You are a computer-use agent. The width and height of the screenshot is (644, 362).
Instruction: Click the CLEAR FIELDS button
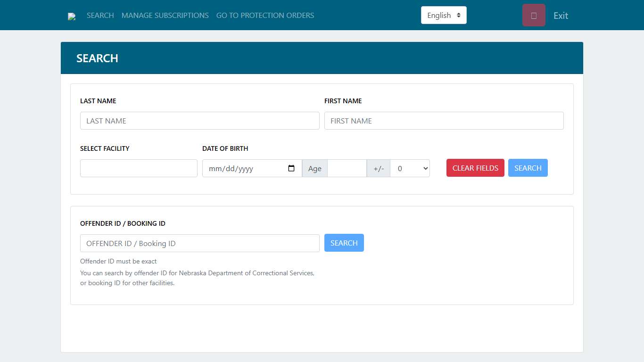475,167
